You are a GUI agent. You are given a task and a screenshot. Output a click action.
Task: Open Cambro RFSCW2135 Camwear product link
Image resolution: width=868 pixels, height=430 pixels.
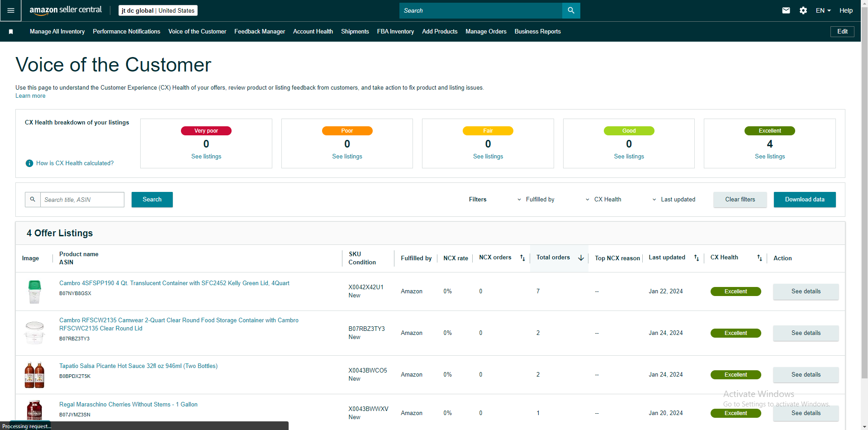click(179, 325)
